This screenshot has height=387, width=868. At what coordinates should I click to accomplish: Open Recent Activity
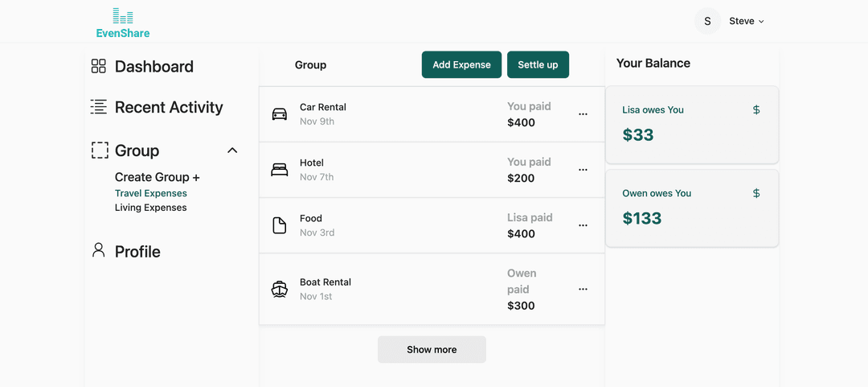169,107
